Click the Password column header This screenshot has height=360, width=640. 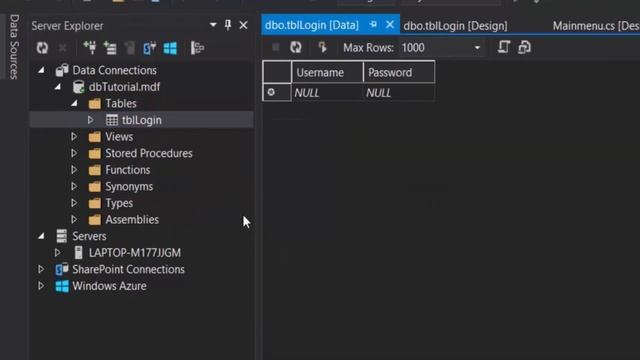pos(399,72)
